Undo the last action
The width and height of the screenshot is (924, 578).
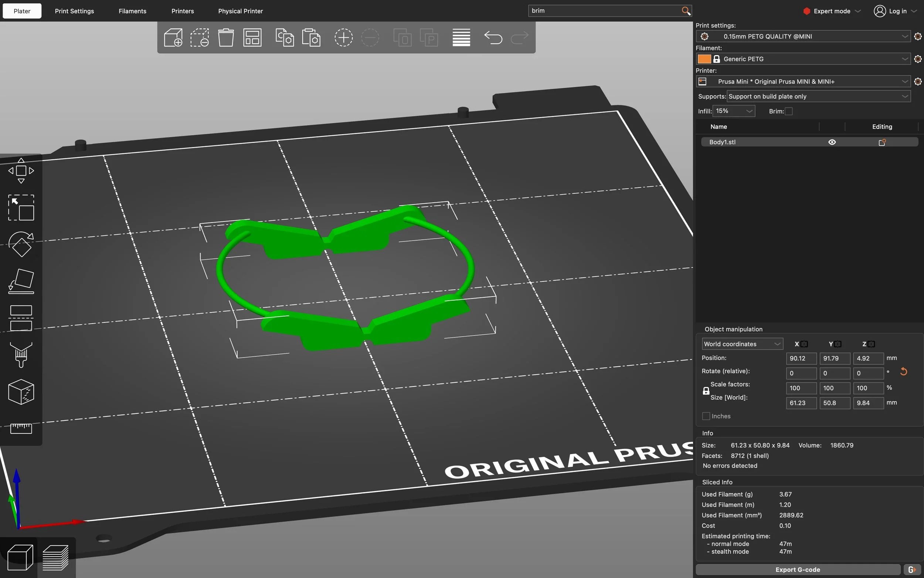(x=493, y=37)
